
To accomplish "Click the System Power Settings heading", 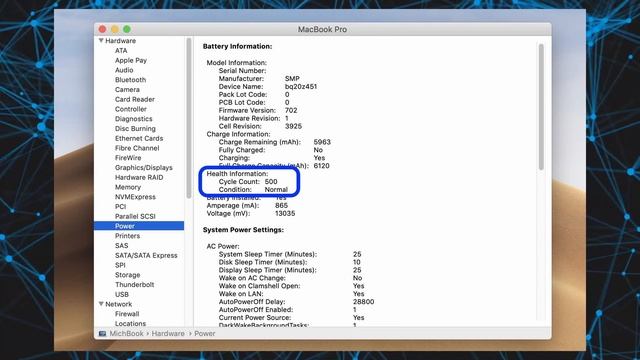I will coord(243,230).
